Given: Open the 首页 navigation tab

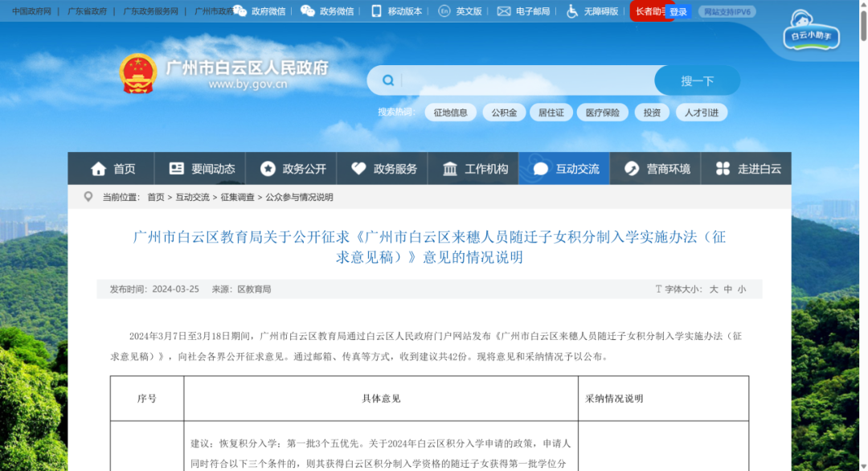Looking at the screenshot, I should point(111,168).
